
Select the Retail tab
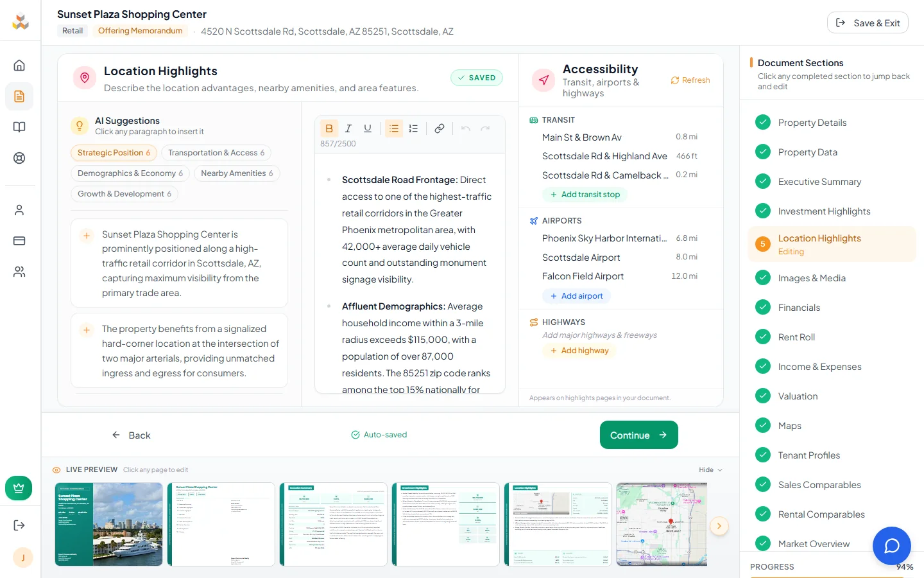73,30
